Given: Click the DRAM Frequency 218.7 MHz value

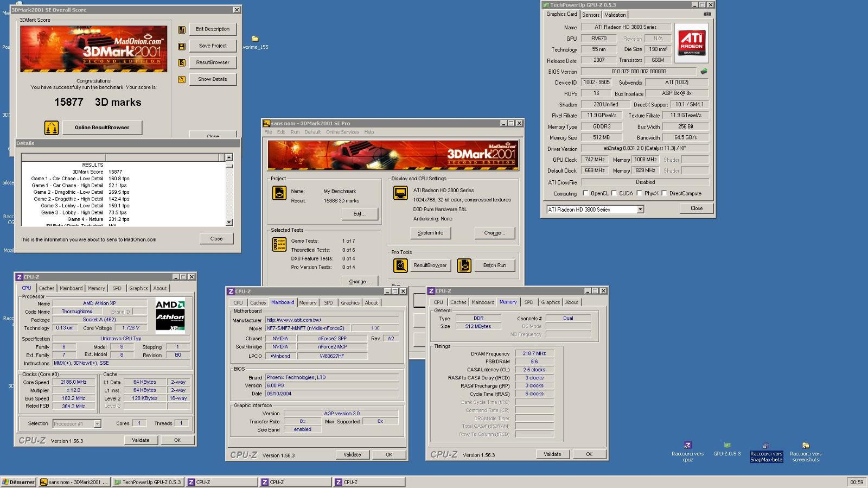Looking at the screenshot, I should tap(534, 353).
